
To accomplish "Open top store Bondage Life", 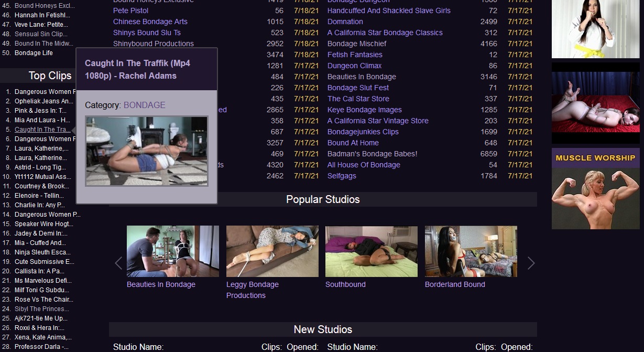I will tap(34, 53).
